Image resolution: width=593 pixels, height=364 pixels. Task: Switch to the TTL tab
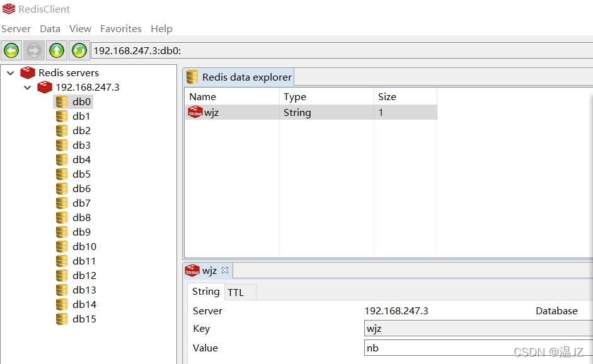coord(241,293)
